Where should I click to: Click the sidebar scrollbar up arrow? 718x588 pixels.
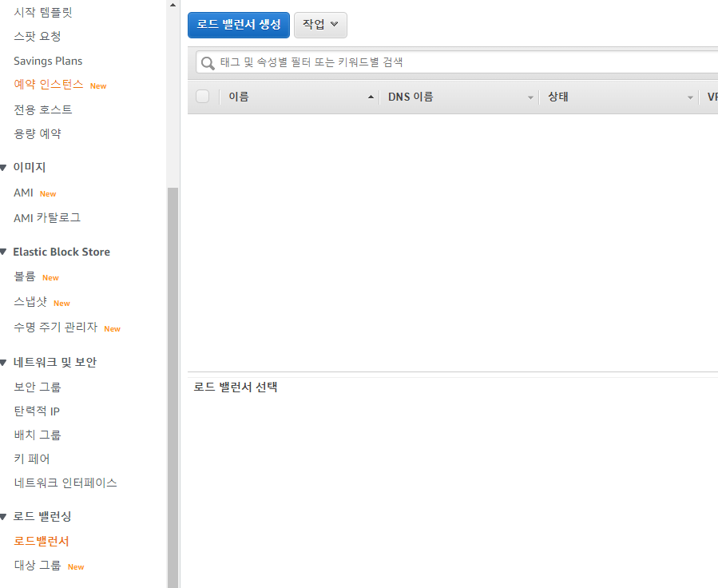pos(173,5)
